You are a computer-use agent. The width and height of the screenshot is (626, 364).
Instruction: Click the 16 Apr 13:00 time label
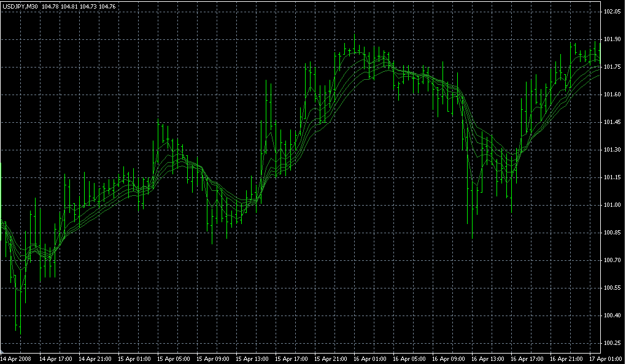pos(488,359)
